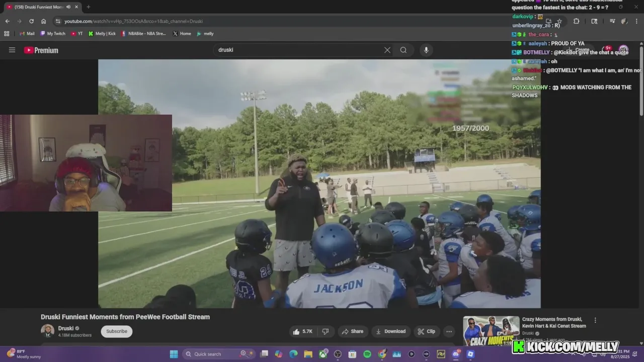Dislike the video with thumbs down
The width and height of the screenshot is (644, 362).
[x=326, y=331]
